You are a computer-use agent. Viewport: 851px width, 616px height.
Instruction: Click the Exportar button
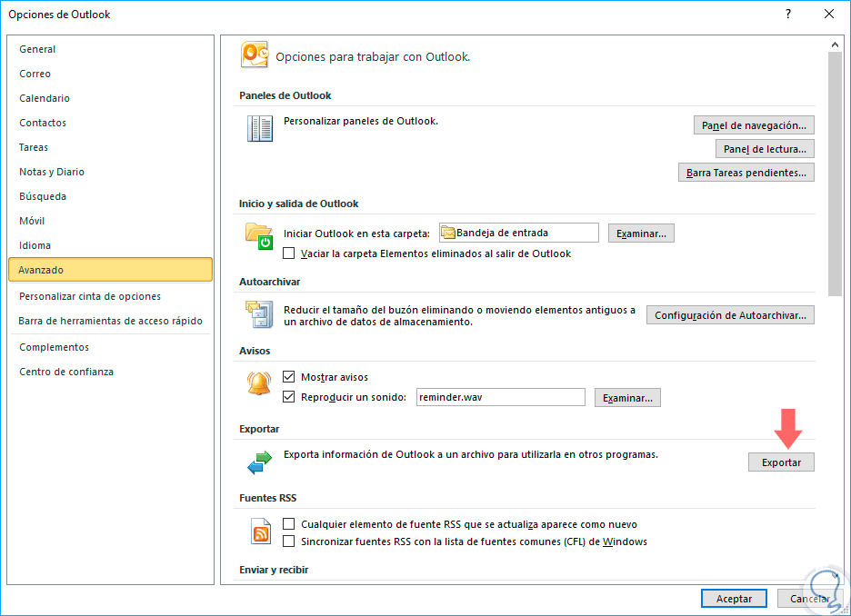pyautogui.click(x=781, y=462)
